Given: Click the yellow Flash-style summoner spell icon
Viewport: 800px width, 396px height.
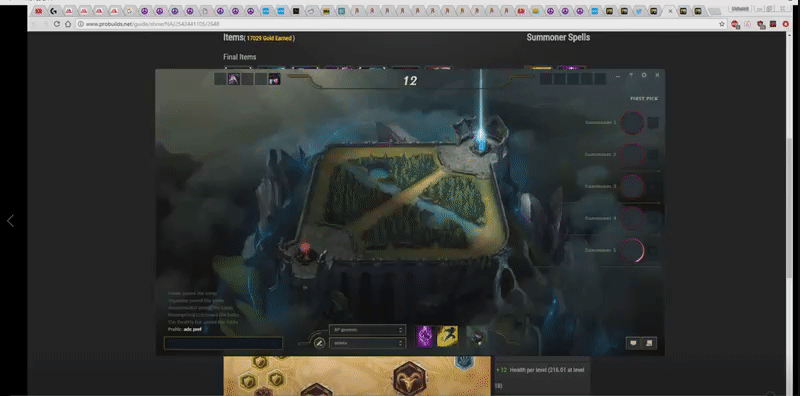Looking at the screenshot, I should click(447, 336).
